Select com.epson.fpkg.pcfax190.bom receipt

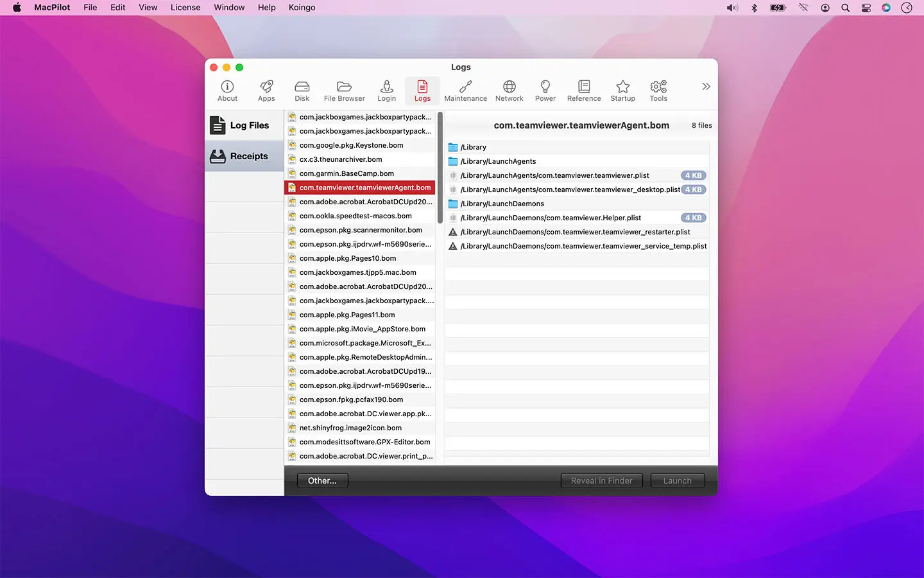coord(360,399)
